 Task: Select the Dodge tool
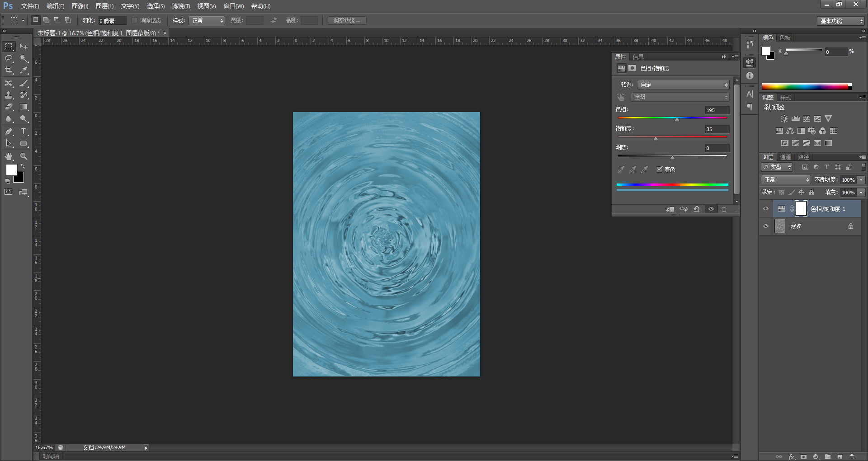tap(24, 119)
